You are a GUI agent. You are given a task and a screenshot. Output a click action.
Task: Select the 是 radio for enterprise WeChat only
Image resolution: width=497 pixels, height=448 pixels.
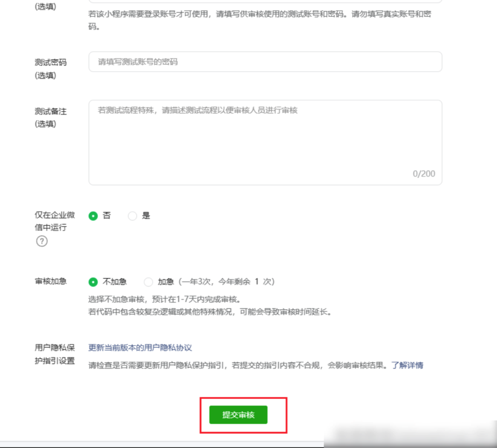(x=133, y=216)
